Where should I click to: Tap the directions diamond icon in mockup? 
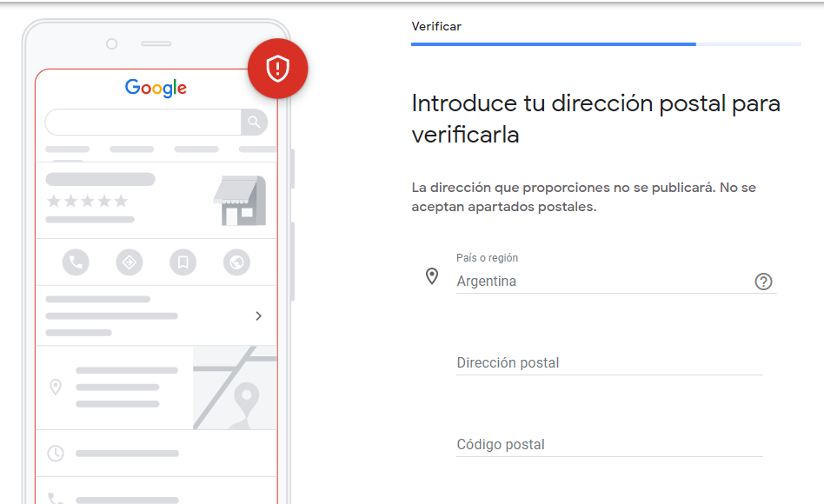point(130,262)
